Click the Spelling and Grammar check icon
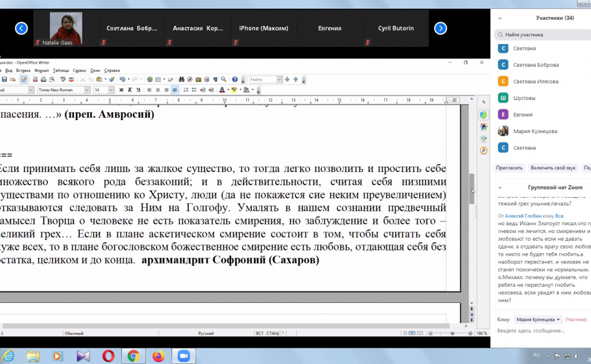 pyautogui.click(x=63, y=80)
